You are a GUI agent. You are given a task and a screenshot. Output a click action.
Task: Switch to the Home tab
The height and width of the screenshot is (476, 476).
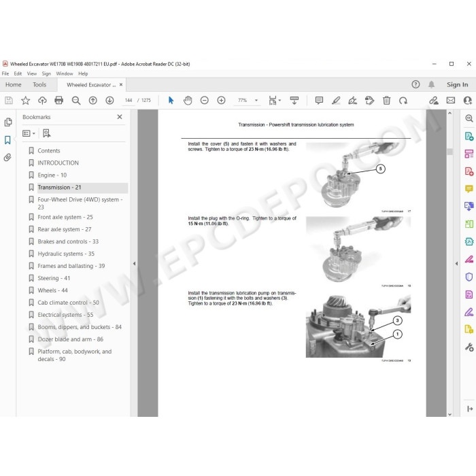[x=14, y=85]
